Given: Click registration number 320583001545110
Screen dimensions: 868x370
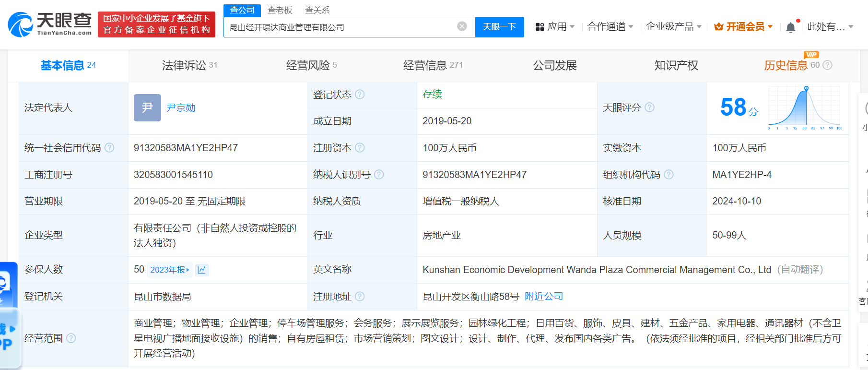Looking at the screenshot, I should click(x=173, y=175).
